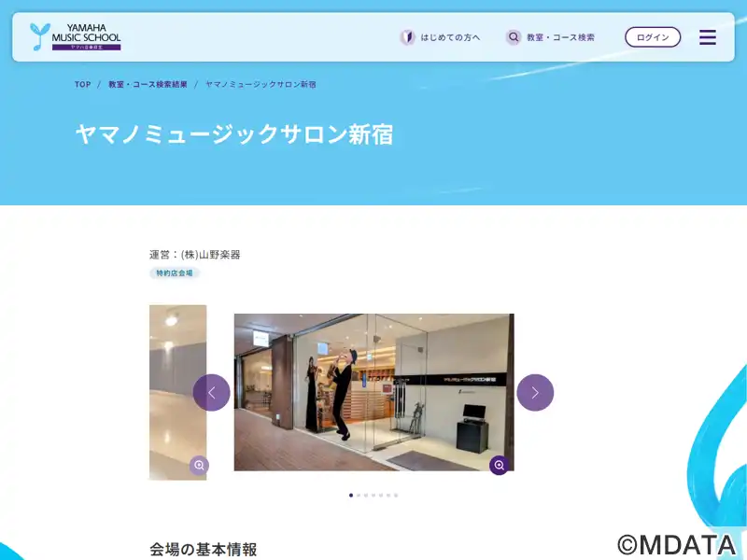The width and height of the screenshot is (747, 560).
Task: Select the sixth carousel pagination dot
Action: (388, 496)
